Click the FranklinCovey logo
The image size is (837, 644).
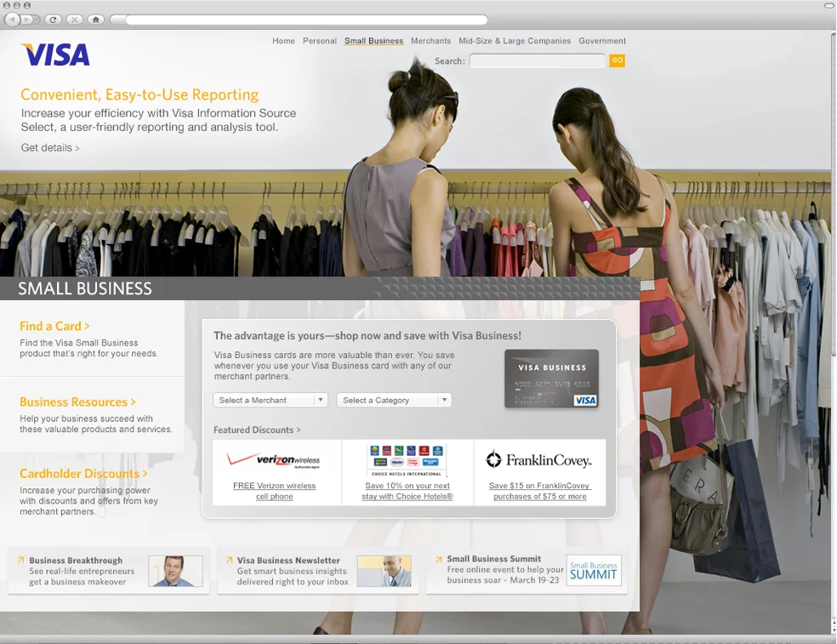tap(538, 459)
